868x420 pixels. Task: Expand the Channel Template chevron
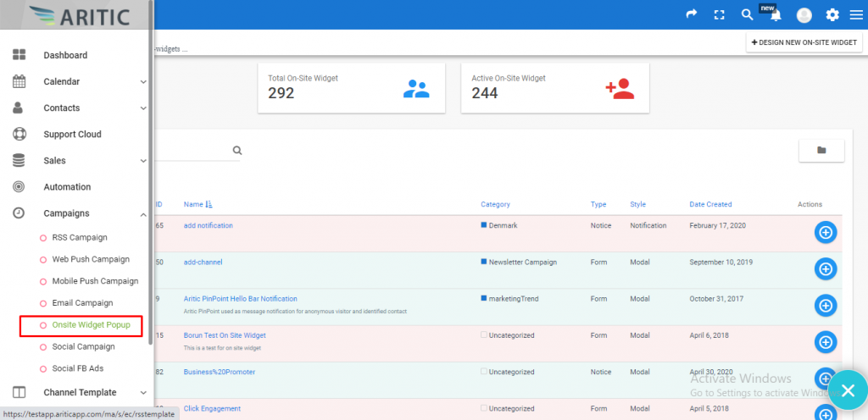143,393
